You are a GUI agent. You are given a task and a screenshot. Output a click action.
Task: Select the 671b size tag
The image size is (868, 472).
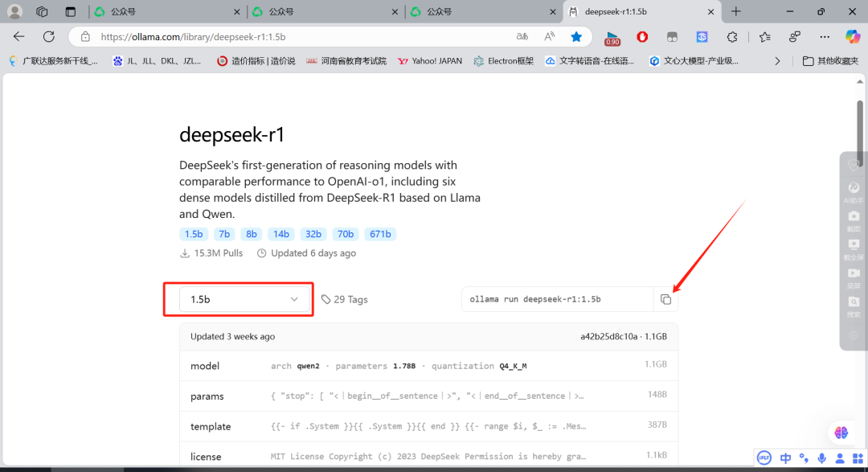coord(380,234)
